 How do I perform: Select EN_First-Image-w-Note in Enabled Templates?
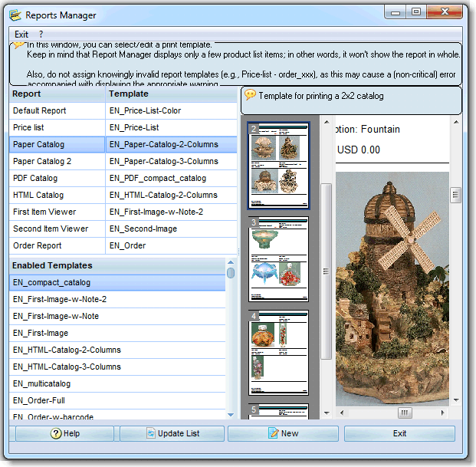[117, 317]
